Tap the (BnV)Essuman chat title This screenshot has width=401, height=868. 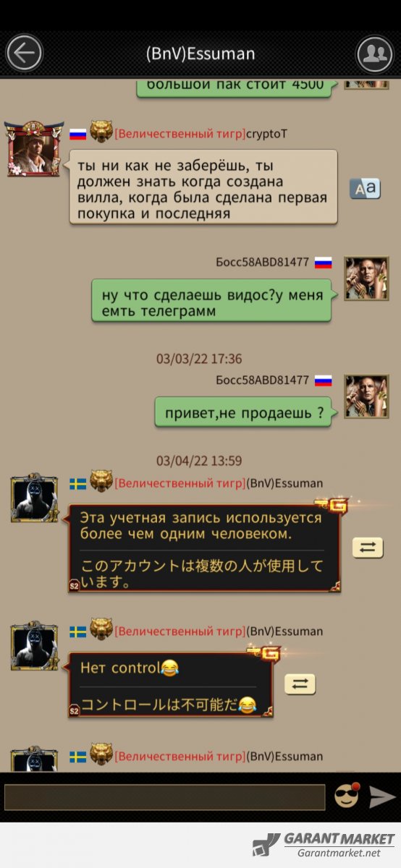pyautogui.click(x=200, y=54)
